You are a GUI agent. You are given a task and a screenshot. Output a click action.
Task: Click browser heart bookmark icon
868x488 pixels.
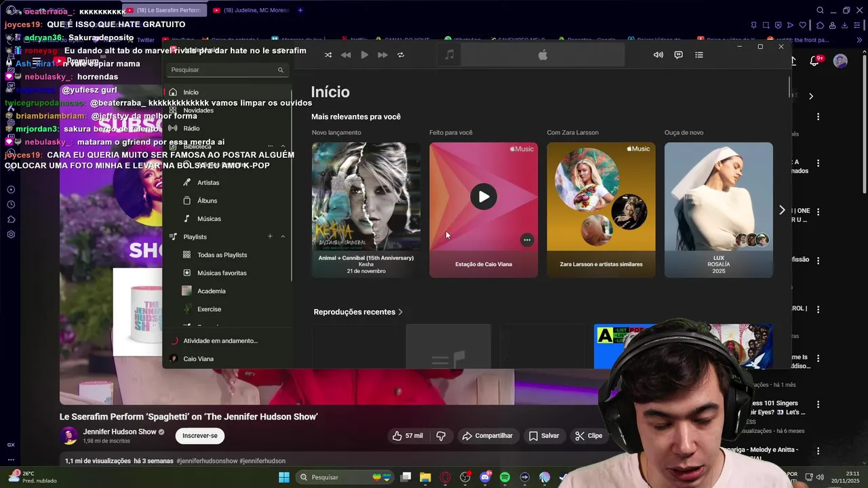coord(803,25)
